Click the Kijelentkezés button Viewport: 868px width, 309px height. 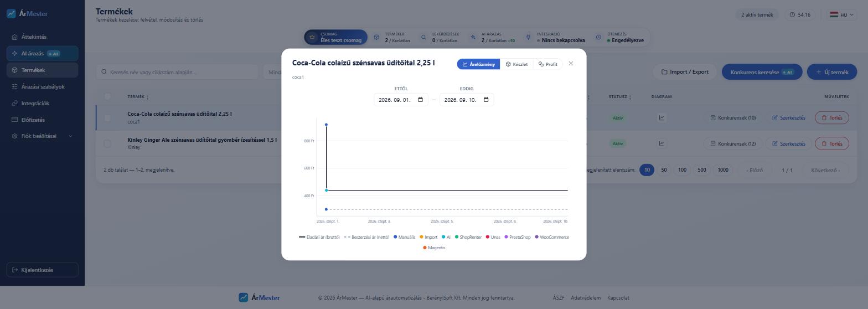point(43,270)
